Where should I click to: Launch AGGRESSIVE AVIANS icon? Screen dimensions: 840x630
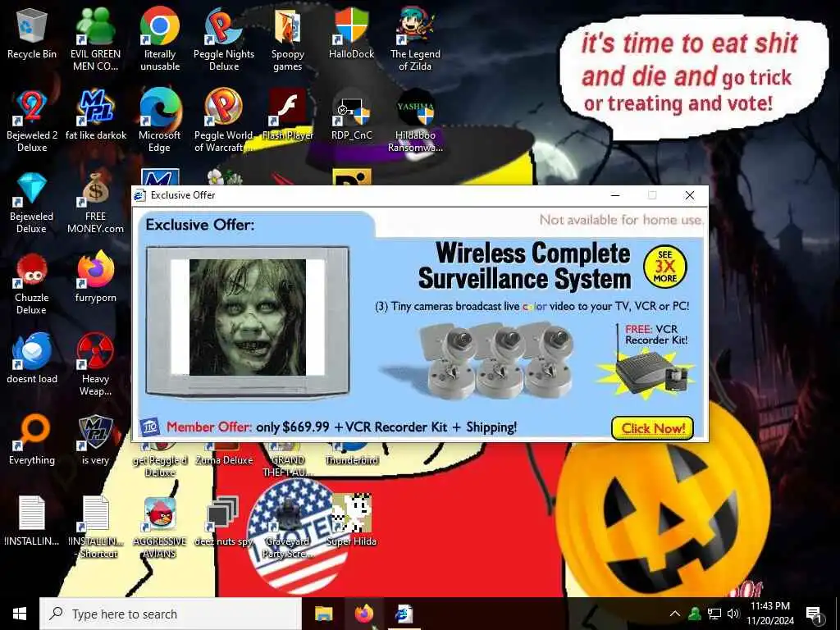tap(160, 527)
